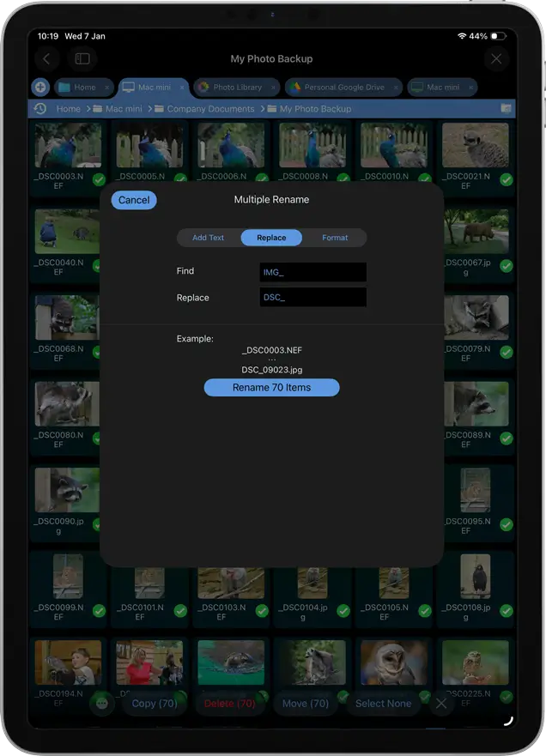
Task: Deselect checkmark on _DSC0108.jpg
Action: (507, 611)
